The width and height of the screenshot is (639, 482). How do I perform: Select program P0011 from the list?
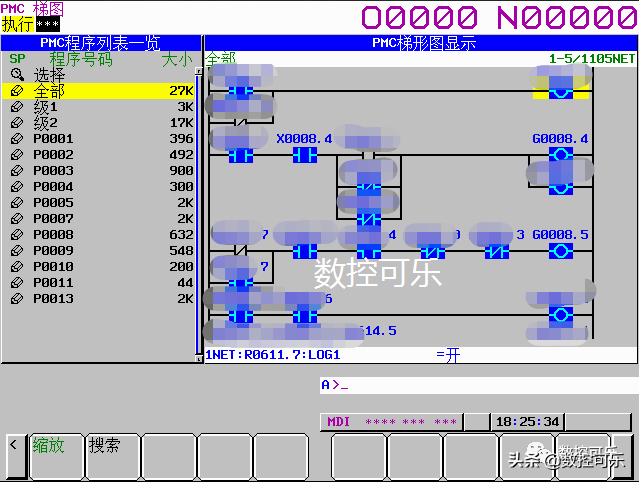point(53,283)
